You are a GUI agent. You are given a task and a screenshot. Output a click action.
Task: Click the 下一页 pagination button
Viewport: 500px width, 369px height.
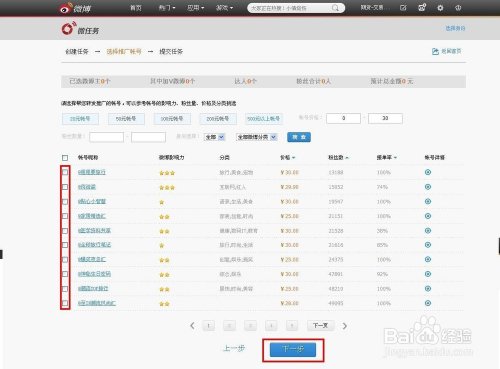[x=321, y=326]
